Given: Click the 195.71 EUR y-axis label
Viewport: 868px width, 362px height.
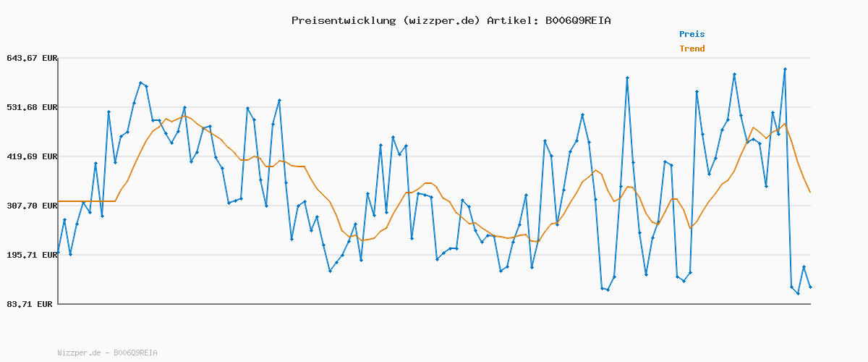Looking at the screenshot, I should (x=30, y=255).
